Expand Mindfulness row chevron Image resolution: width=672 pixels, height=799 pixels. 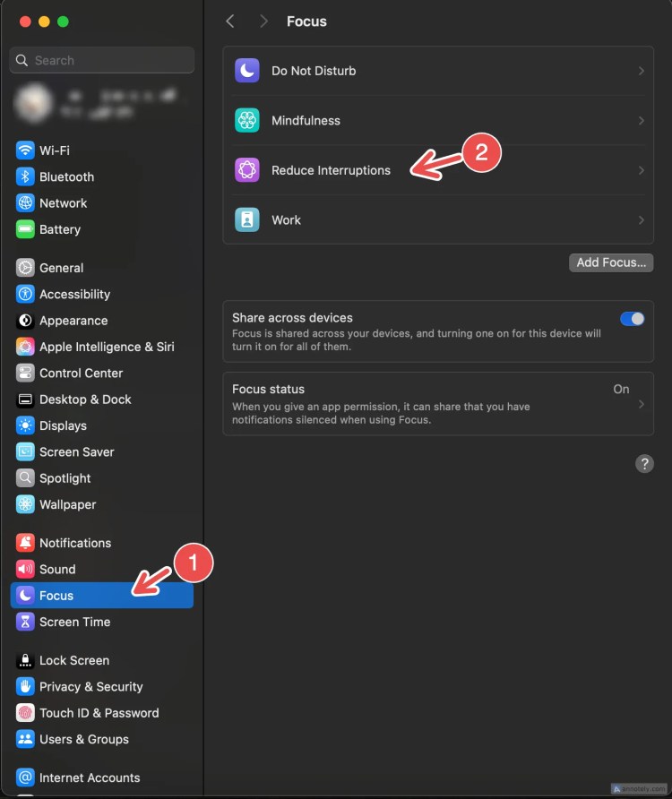[x=642, y=121]
